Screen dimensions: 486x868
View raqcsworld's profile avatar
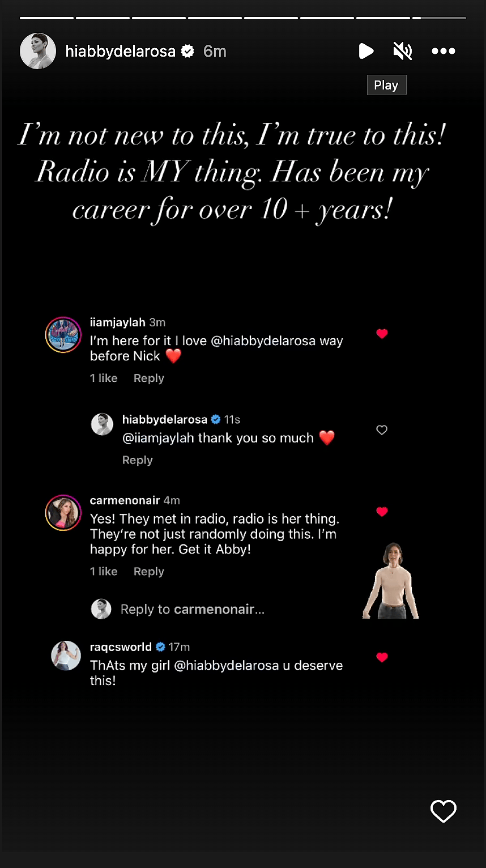click(x=66, y=656)
